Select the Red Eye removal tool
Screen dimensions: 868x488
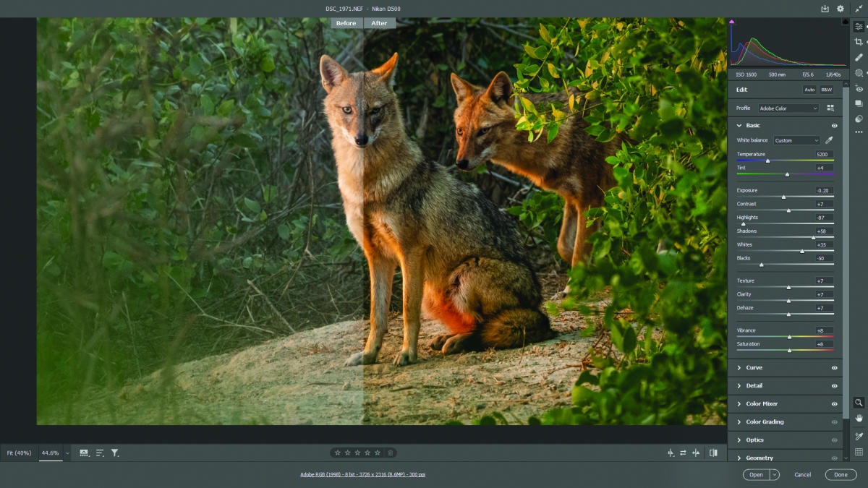(x=859, y=88)
